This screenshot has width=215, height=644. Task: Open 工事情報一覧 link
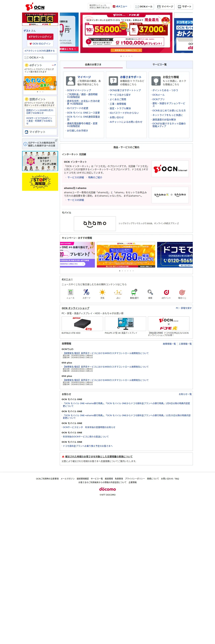tap(185, 344)
